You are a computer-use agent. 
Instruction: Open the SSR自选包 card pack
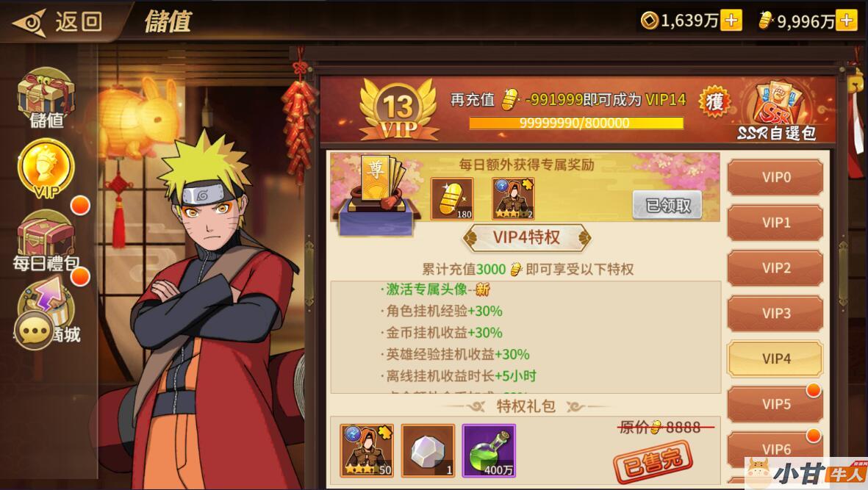tap(776, 111)
